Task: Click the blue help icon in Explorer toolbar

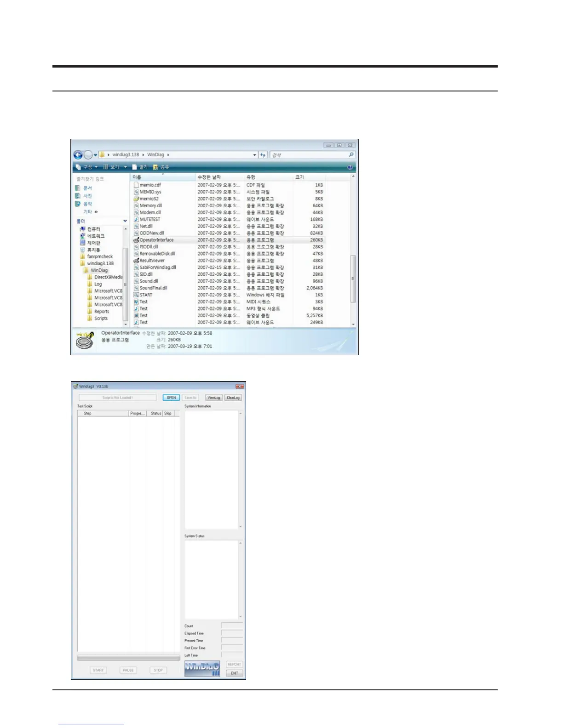Action: [x=350, y=167]
